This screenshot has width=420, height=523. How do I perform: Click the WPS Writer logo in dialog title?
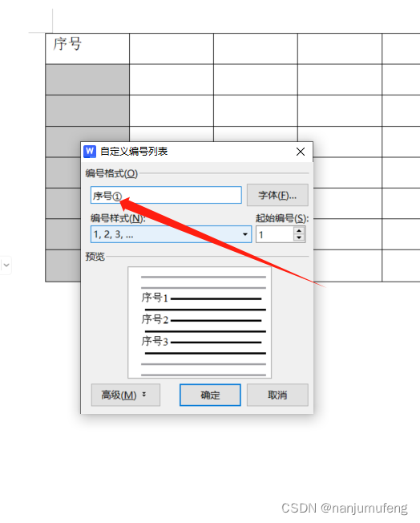click(x=90, y=152)
